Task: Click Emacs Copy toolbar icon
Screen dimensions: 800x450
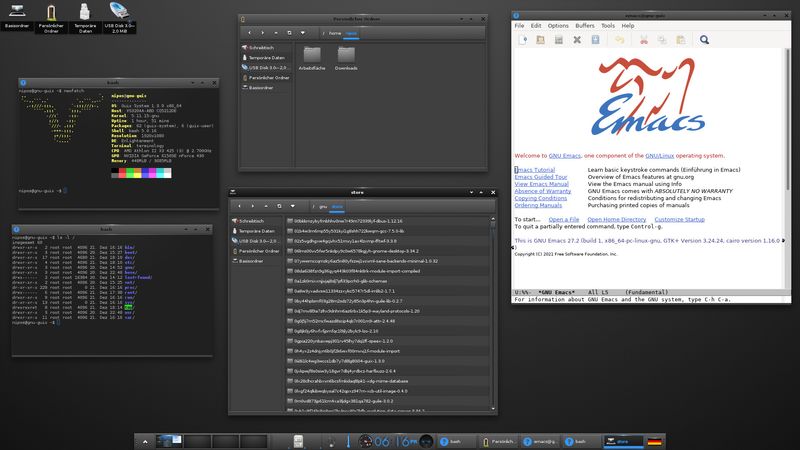Action: tap(662, 40)
